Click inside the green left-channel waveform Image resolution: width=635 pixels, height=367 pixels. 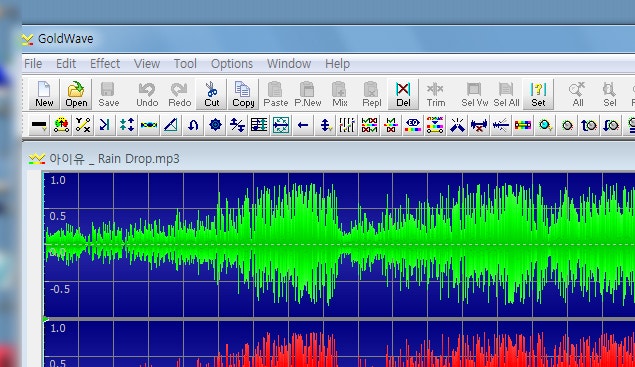tap(339, 245)
